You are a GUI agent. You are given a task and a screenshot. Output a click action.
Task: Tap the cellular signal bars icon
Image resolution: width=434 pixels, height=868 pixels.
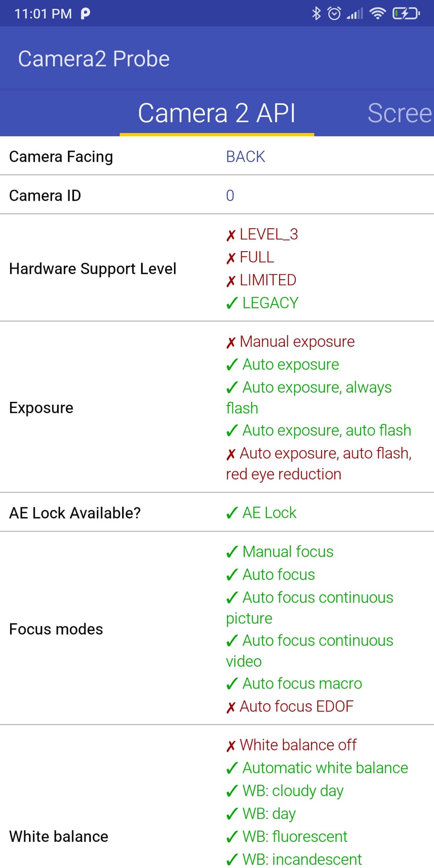(x=355, y=14)
